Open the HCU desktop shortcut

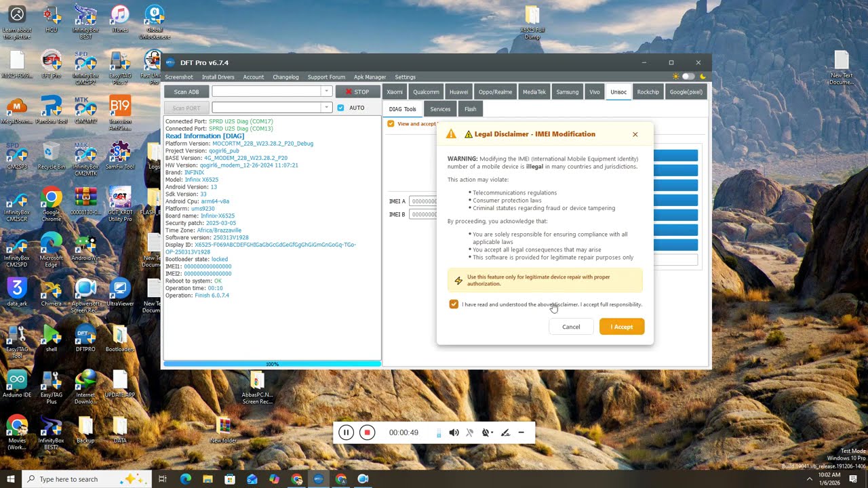(51, 19)
